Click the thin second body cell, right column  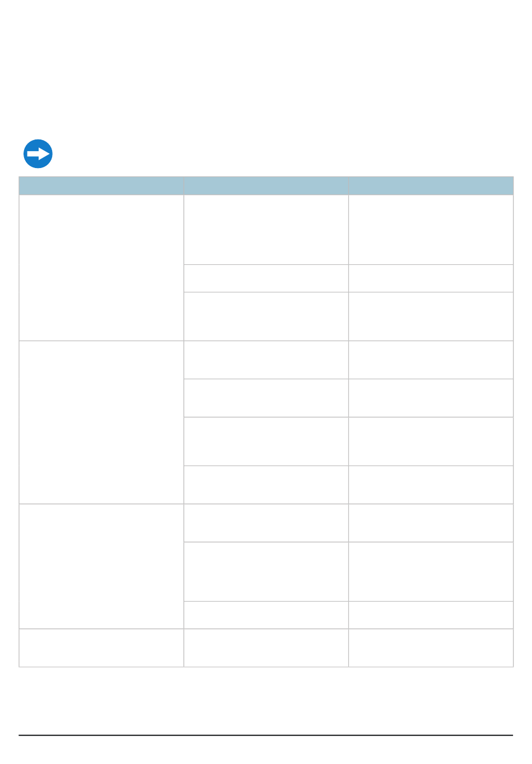(x=431, y=278)
